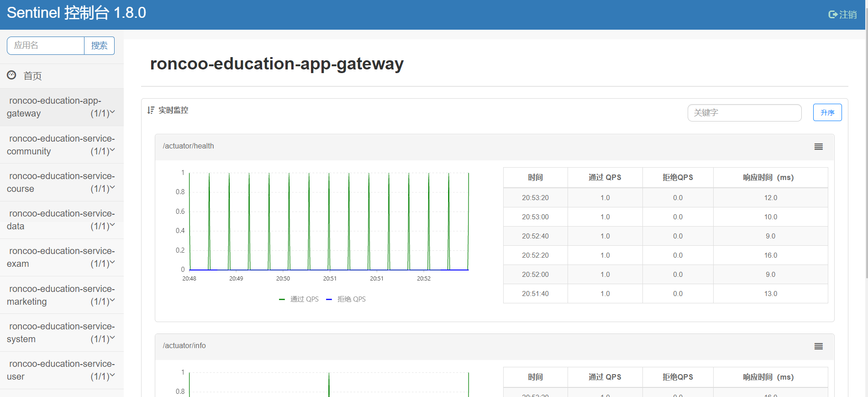This screenshot has height=397, width=868.
Task: Click the 20:50 axis label on health chart
Action: point(283,279)
